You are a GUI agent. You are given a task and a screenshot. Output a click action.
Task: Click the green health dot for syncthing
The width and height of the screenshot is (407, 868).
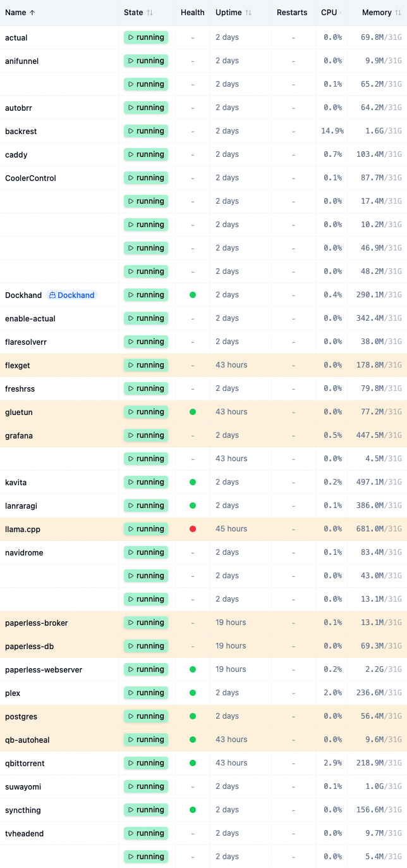point(193,810)
